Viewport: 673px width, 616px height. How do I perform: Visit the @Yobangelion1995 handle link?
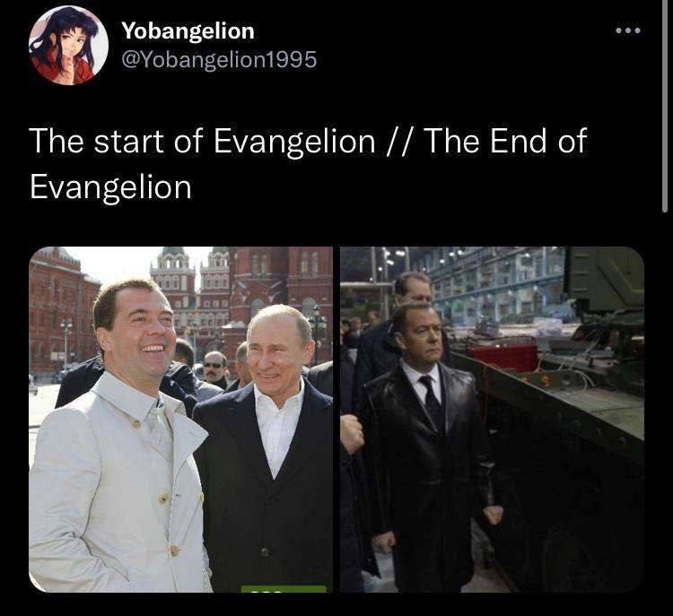(219, 59)
